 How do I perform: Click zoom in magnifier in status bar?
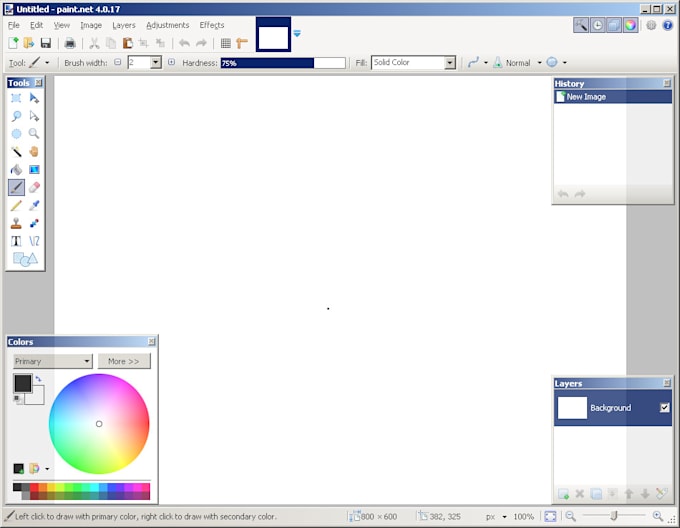[658, 516]
